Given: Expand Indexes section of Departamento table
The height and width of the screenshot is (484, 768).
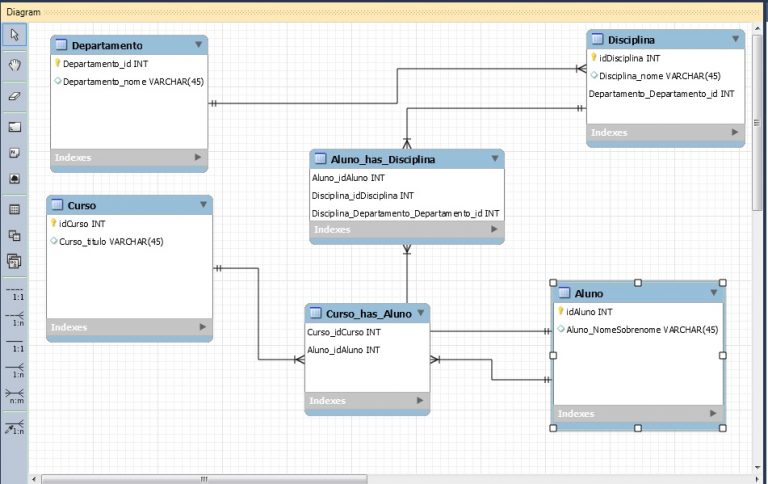Looking at the screenshot, I should click(x=197, y=157).
